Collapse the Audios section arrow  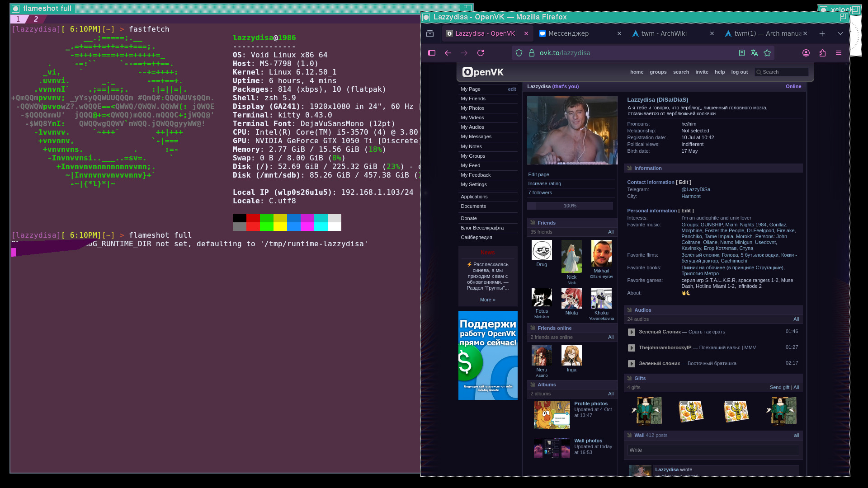click(x=629, y=310)
